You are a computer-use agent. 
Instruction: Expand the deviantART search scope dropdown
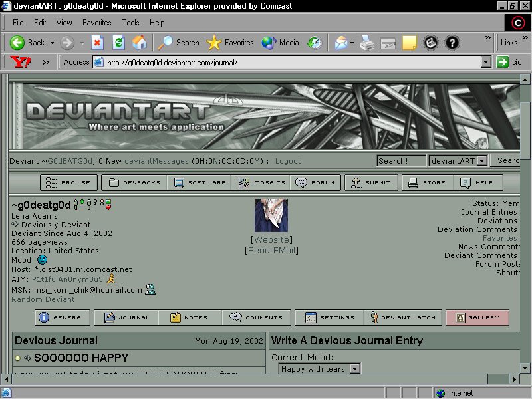[482, 160]
